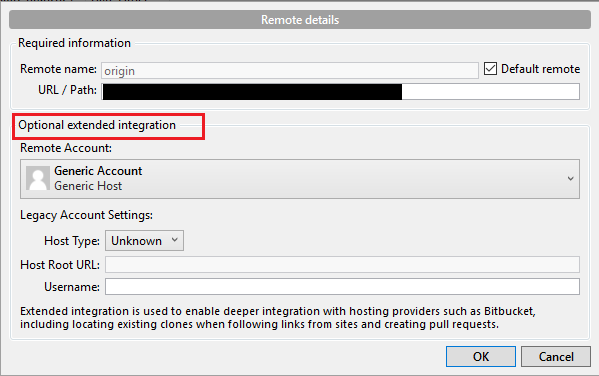This screenshot has height=376, width=599.
Task: Toggle the Default remote checkbox
Action: [x=490, y=69]
